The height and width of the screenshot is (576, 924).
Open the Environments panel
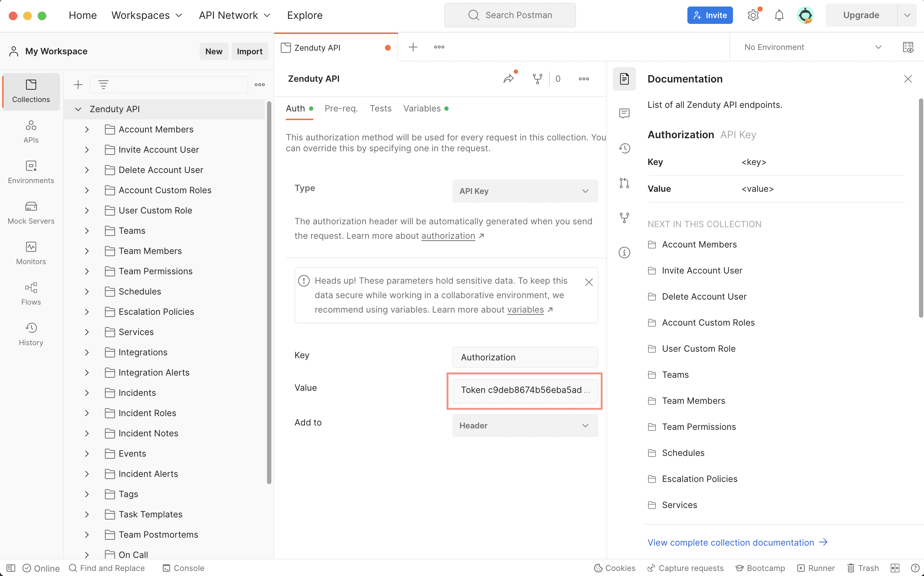[30, 172]
